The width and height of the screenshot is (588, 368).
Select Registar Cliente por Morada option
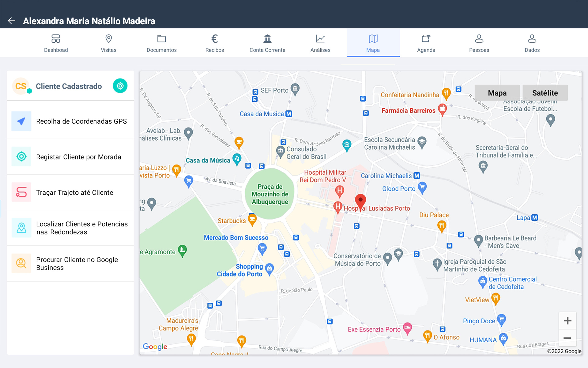pos(79,157)
